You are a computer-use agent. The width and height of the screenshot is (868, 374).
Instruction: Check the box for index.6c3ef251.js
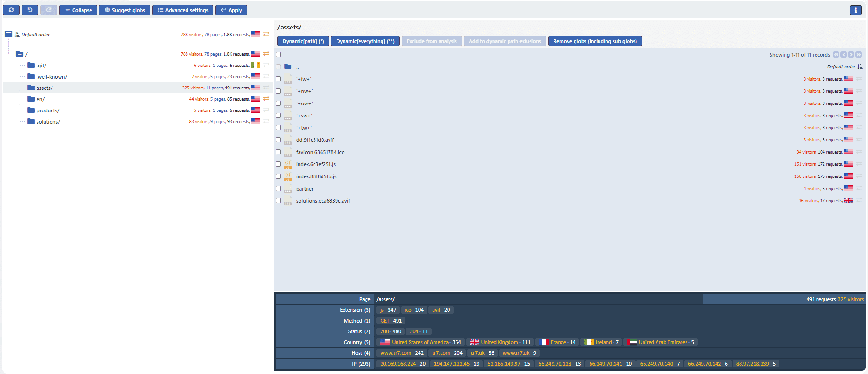pyautogui.click(x=278, y=164)
